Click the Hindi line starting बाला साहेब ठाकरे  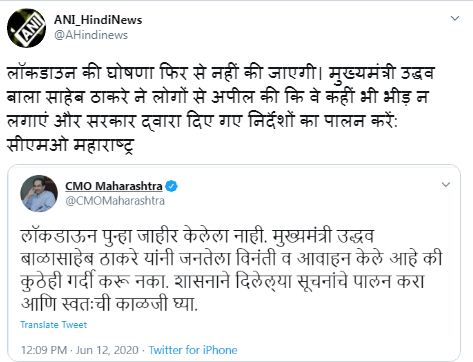pos(217,97)
